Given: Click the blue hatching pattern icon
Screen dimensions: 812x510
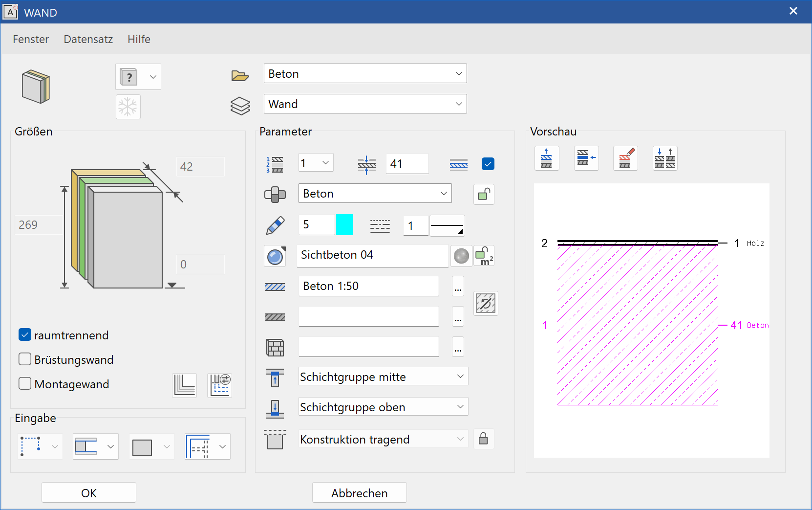Looking at the screenshot, I should pos(275,287).
